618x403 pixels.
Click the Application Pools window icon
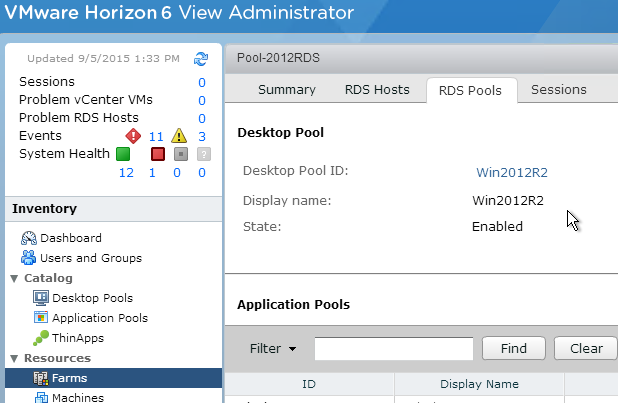(x=41, y=318)
